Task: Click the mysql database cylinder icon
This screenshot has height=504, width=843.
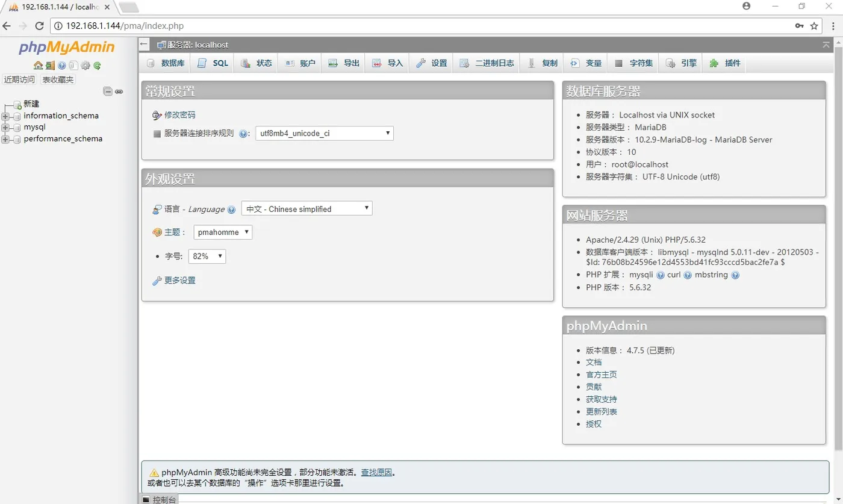Action: (x=17, y=128)
